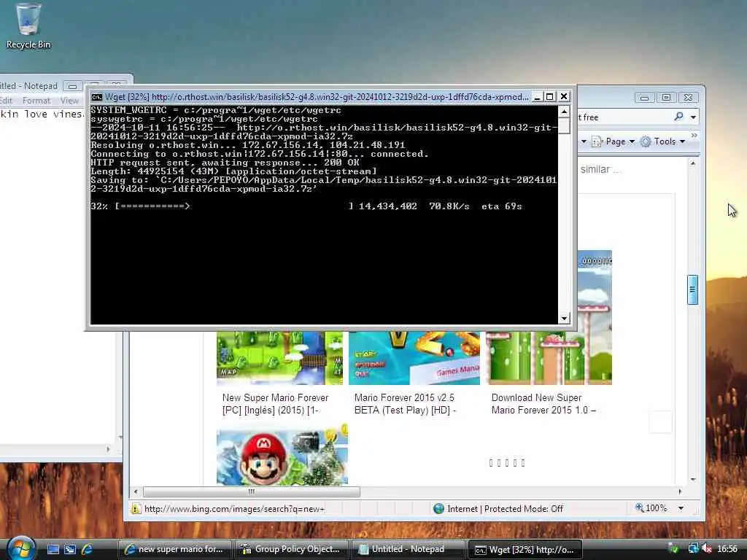Switch to Untitled - Notepad taskbar button
Image resolution: width=747 pixels, height=560 pixels.
408,550
